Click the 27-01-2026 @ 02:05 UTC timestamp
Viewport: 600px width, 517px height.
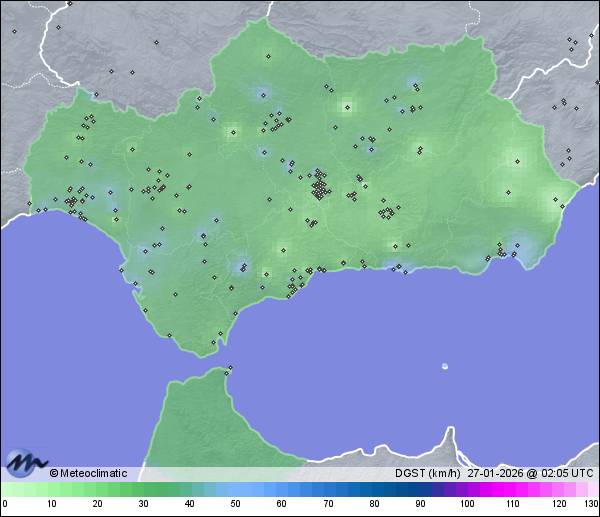tap(531, 473)
